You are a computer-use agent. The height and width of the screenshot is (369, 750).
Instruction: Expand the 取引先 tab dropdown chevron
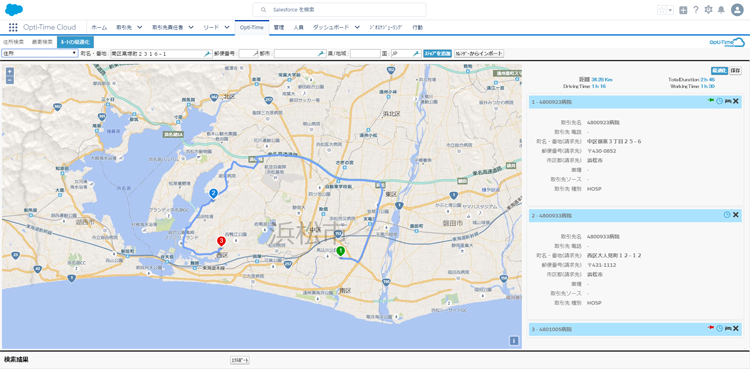pyautogui.click(x=140, y=27)
